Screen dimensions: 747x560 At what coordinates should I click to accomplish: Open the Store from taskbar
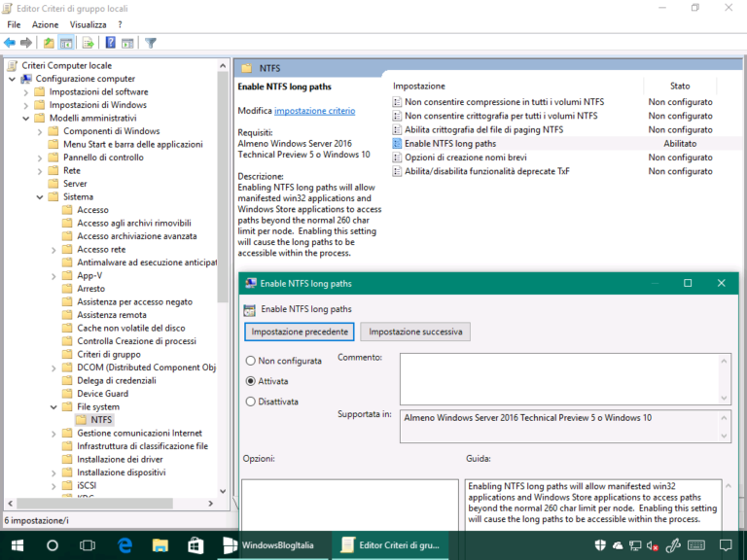196,545
